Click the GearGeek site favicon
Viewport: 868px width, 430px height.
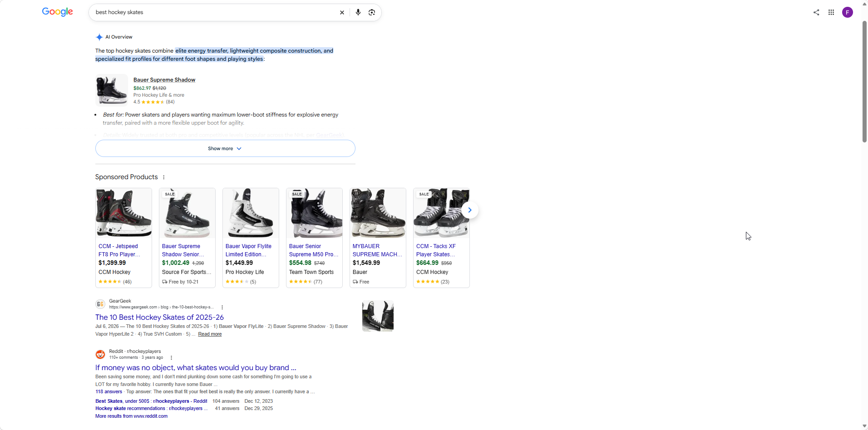coord(100,304)
